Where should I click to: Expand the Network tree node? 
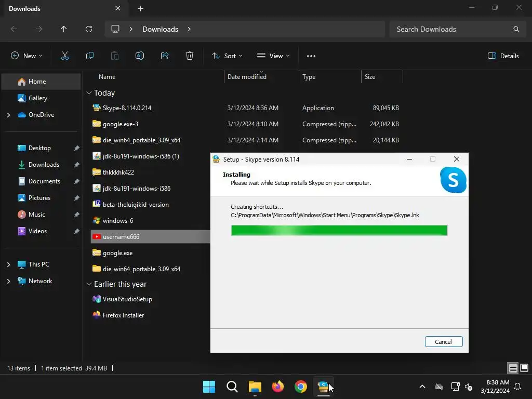[8, 281]
